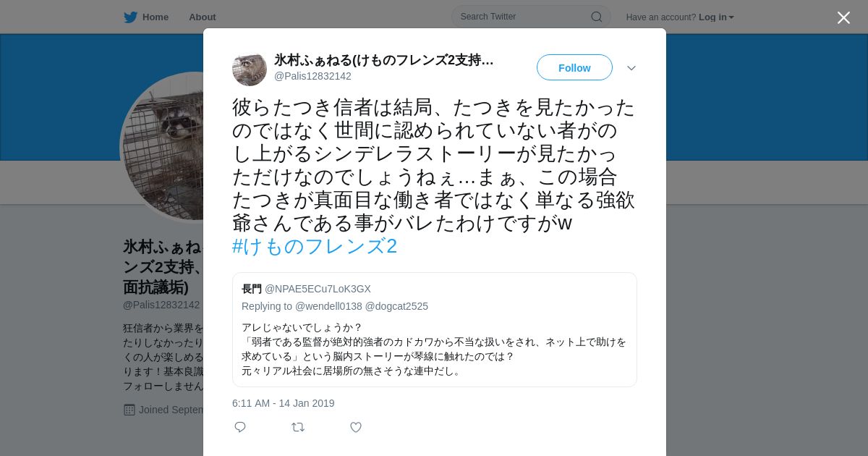
Task: Click the retweet arrows icon
Action: [298, 427]
